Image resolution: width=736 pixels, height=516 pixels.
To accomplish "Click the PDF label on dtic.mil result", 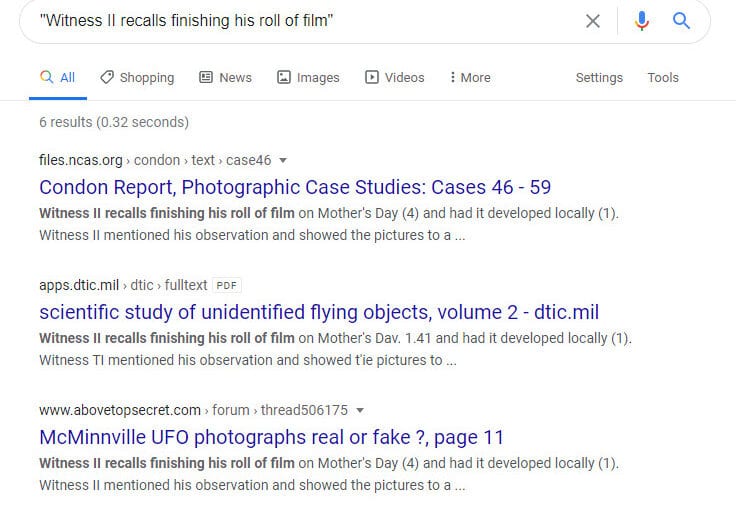I will click(x=227, y=285).
